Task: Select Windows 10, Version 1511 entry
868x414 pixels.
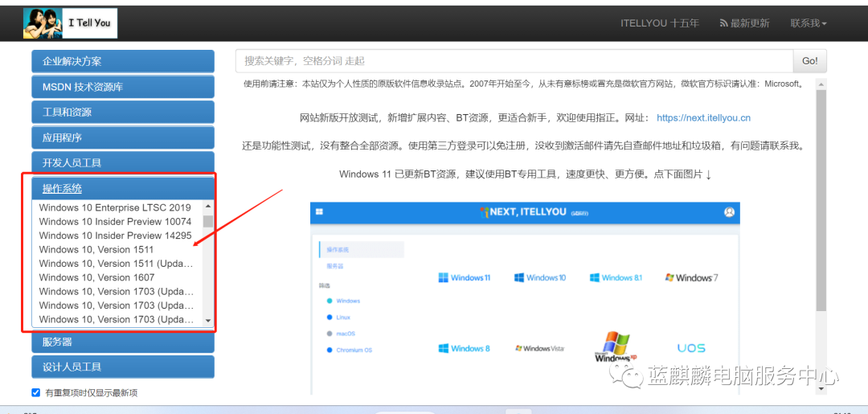Action: pyautogui.click(x=96, y=250)
